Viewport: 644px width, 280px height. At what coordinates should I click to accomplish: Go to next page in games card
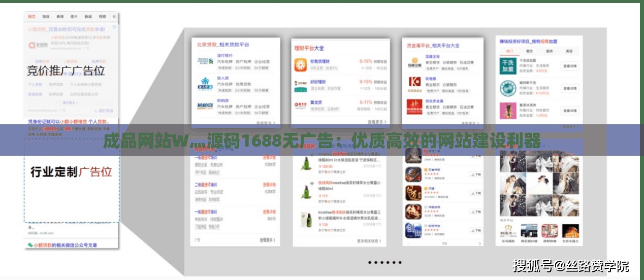pos(479,243)
